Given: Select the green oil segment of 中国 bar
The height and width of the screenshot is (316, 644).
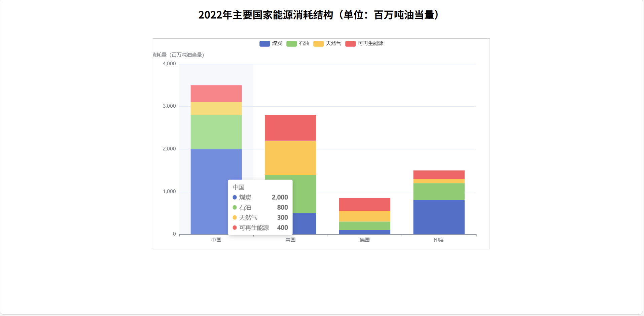Looking at the screenshot, I should point(216,132).
